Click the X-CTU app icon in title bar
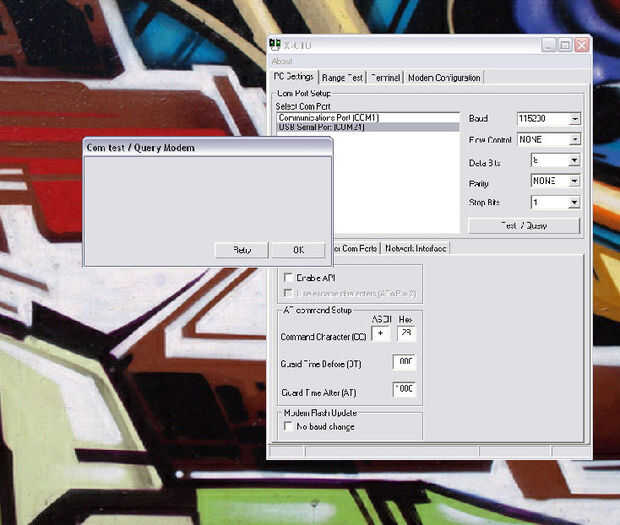Image resolution: width=620 pixels, height=525 pixels. [x=275, y=44]
